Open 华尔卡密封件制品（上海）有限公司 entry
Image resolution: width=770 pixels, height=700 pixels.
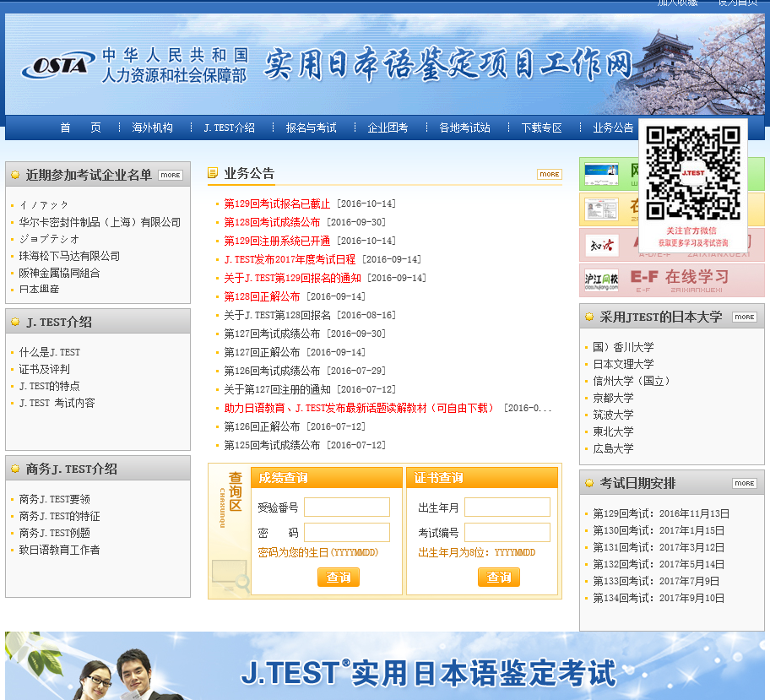coord(100,223)
